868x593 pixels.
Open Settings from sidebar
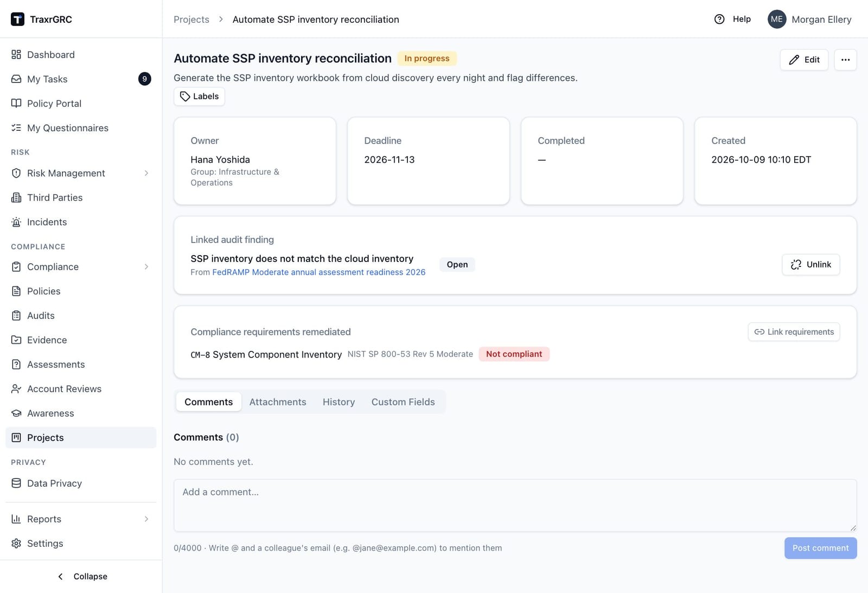point(81,543)
